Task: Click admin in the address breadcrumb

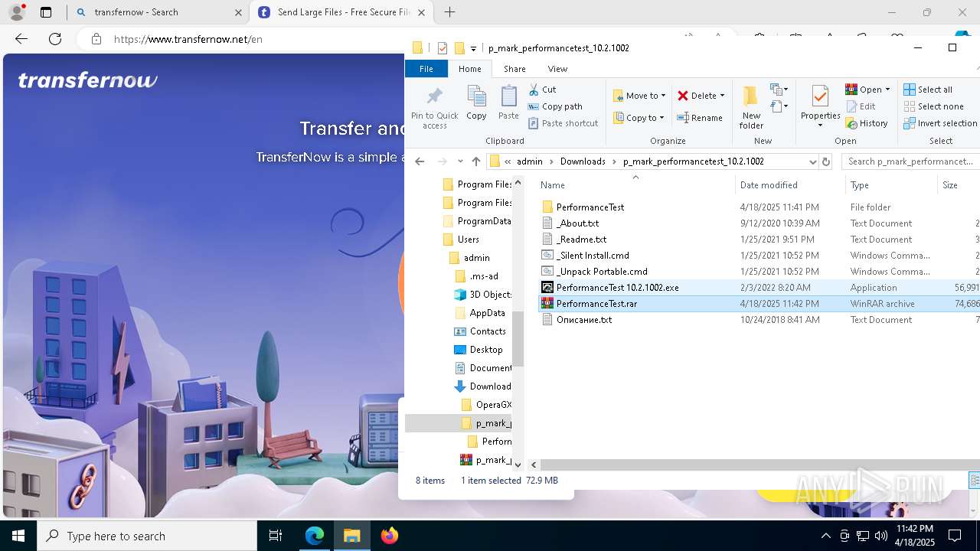Action: pyautogui.click(x=530, y=161)
